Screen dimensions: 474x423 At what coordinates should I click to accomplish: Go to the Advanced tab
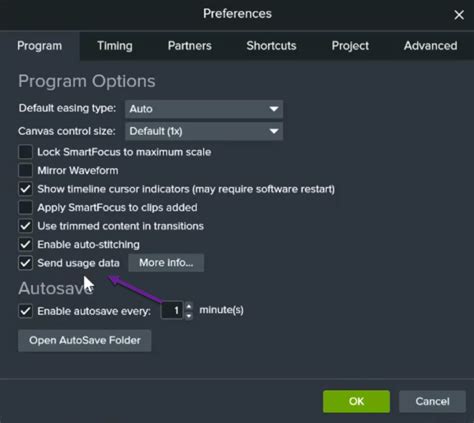(x=430, y=46)
